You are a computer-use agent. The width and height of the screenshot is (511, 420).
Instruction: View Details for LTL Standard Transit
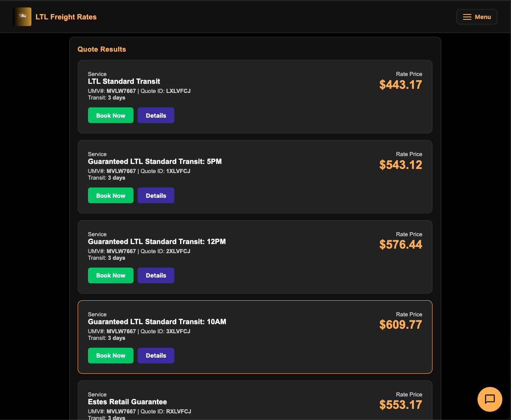point(156,115)
